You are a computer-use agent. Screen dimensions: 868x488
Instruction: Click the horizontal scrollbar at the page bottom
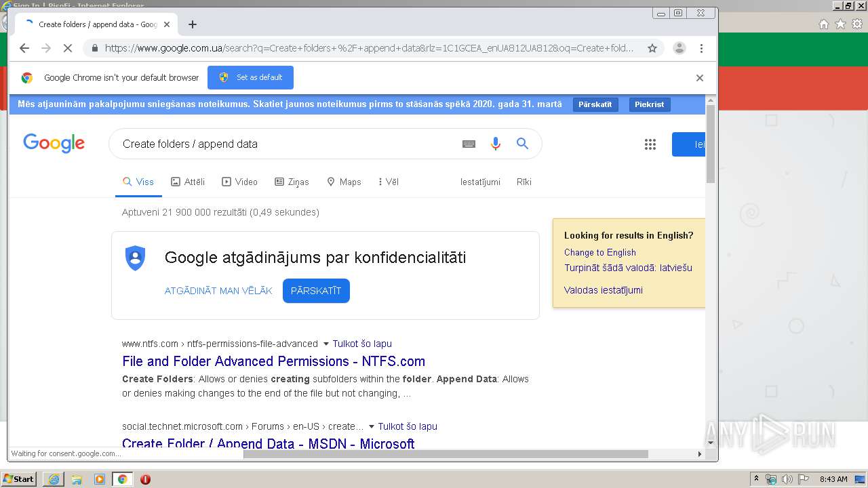pyautogui.click(x=446, y=454)
